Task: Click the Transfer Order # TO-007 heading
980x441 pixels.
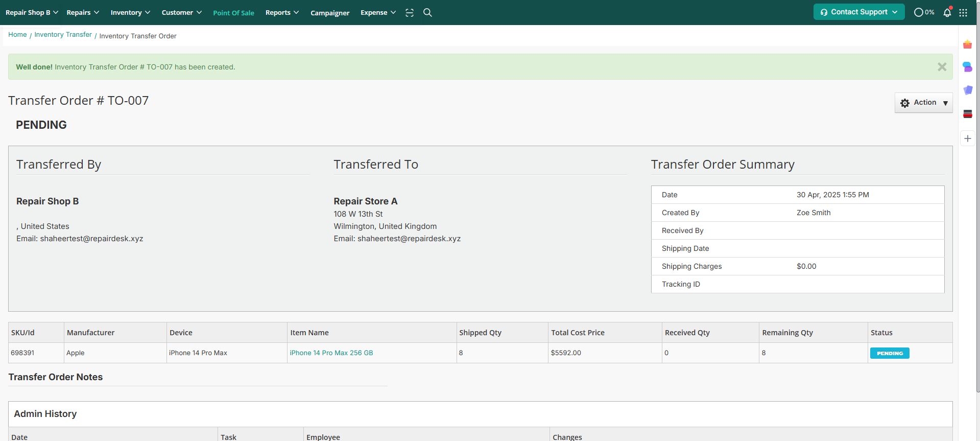Action: pyautogui.click(x=79, y=101)
